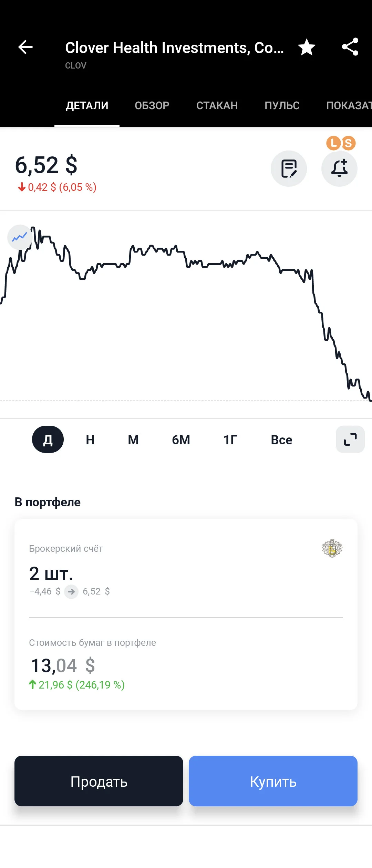Viewport: 372px width, 868px height.
Task: Toggle the favorite star for CLOV
Action: tap(307, 47)
